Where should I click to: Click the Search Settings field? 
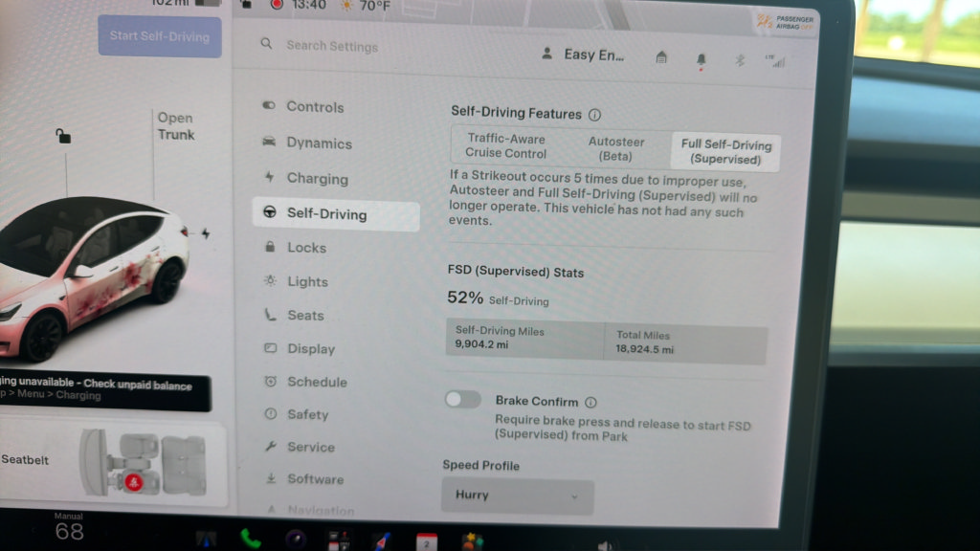click(x=332, y=47)
